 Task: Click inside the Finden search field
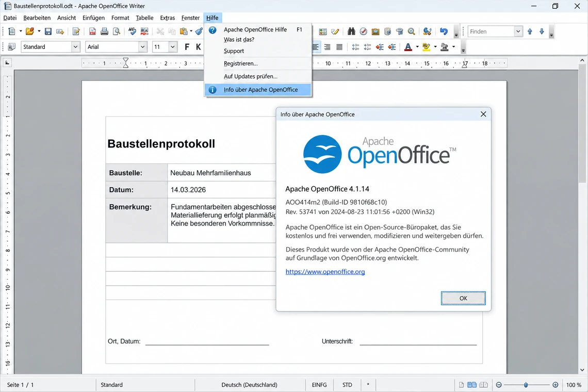[x=491, y=31]
